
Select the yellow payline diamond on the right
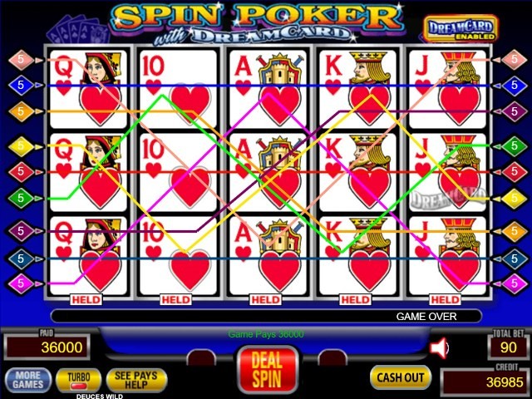click(515, 198)
